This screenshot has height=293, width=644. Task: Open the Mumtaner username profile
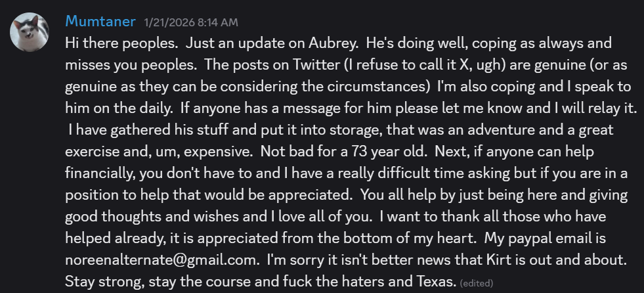click(100, 22)
